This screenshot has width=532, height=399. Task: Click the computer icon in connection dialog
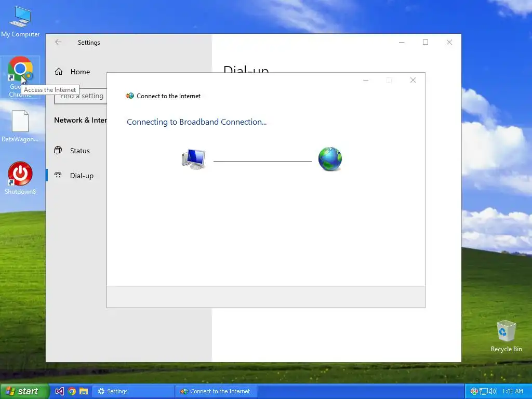[194, 159]
